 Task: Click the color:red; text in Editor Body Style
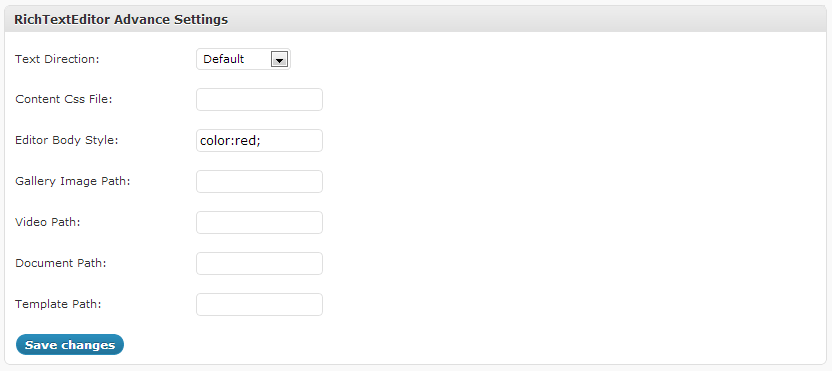pos(230,141)
